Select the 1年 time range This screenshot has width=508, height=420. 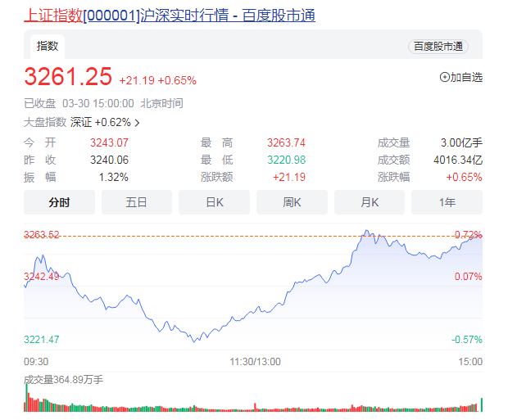pyautogui.click(x=447, y=202)
